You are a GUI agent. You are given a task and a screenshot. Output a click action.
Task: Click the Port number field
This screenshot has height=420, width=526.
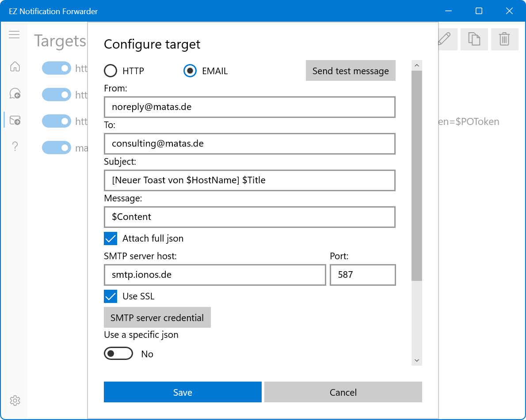click(x=362, y=275)
